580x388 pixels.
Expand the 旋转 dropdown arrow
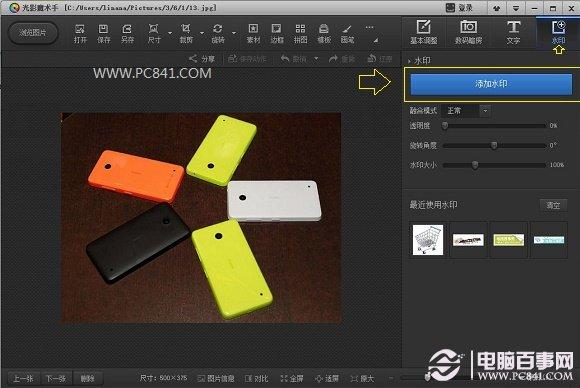(234, 33)
